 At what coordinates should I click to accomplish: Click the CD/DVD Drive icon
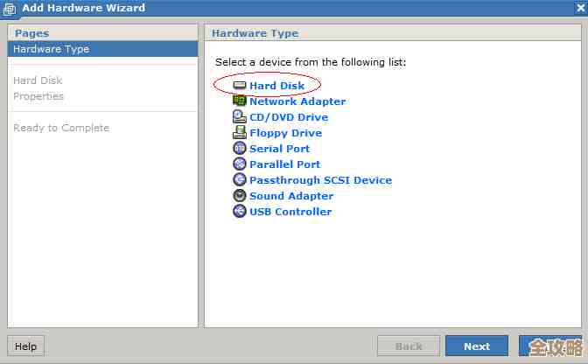[x=240, y=117]
